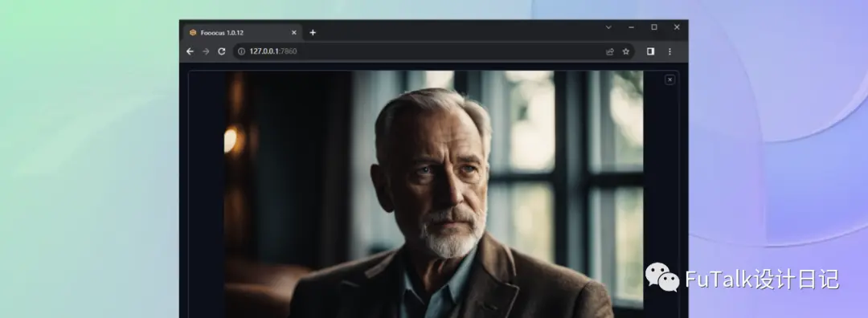Select the Fooocus 1.0.12 tab

point(243,33)
